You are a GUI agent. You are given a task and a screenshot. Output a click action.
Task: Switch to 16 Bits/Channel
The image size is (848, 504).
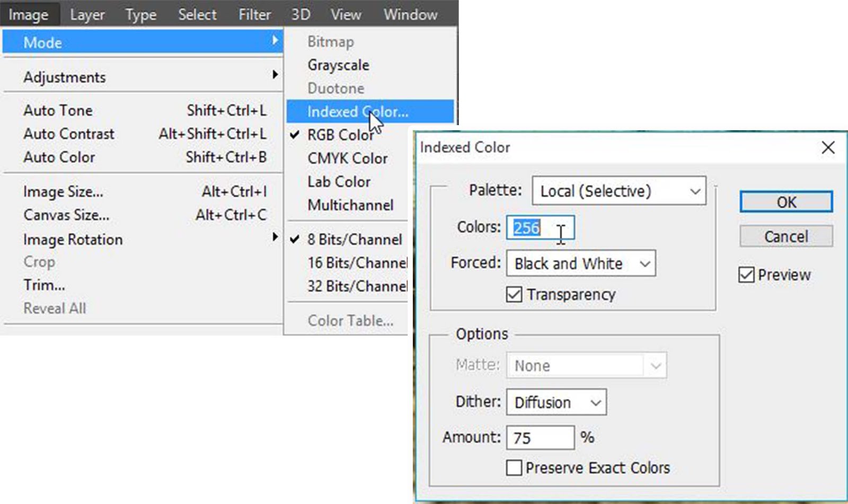tap(357, 263)
